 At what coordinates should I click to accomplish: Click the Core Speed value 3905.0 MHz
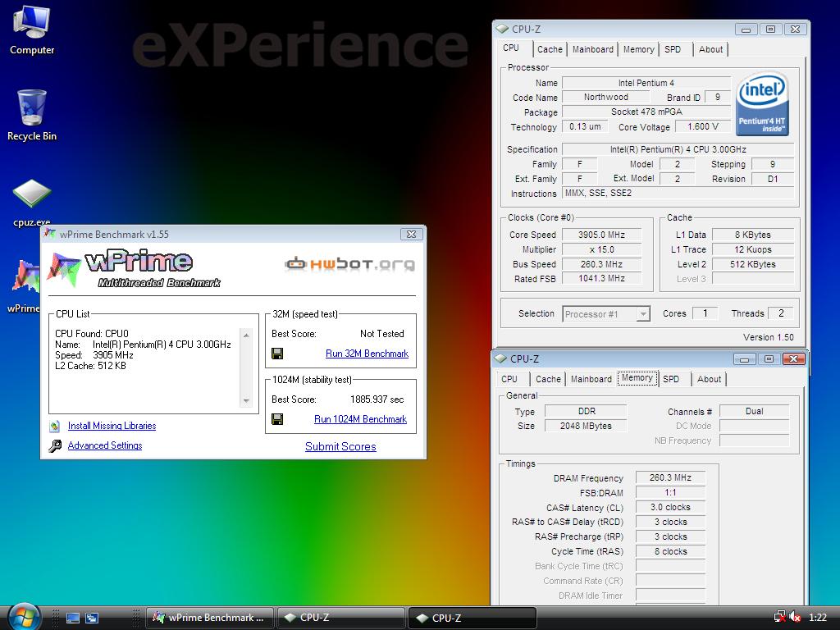tap(601, 235)
